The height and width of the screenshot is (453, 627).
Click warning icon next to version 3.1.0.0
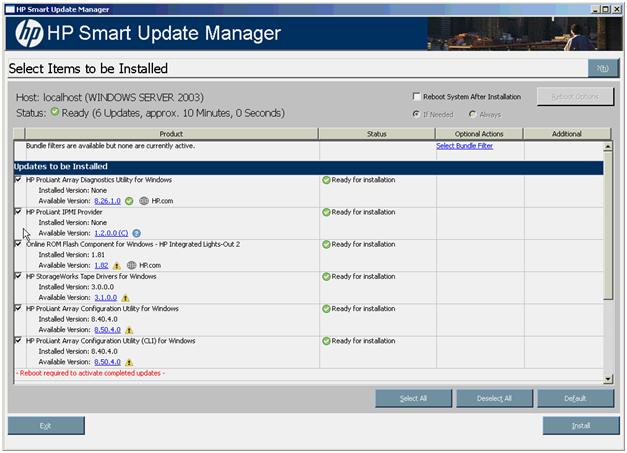(x=125, y=297)
